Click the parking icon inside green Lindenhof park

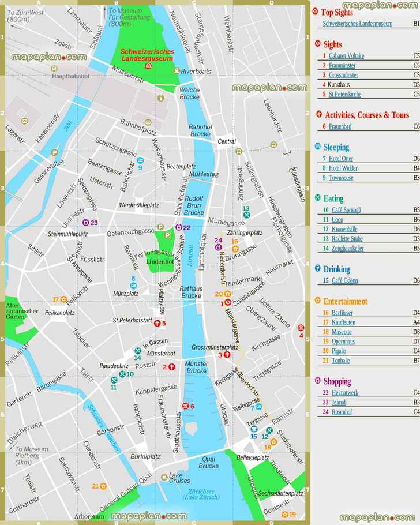point(167,235)
